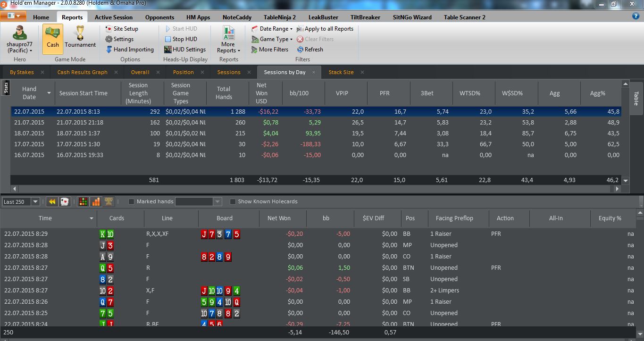Image resolution: width=644 pixels, height=341 pixels.
Task: Close the Cash Results Graph tab
Action: pos(117,72)
